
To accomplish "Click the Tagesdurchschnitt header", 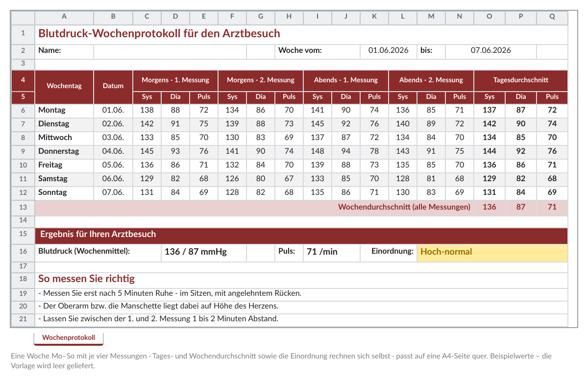I will click(x=521, y=80).
